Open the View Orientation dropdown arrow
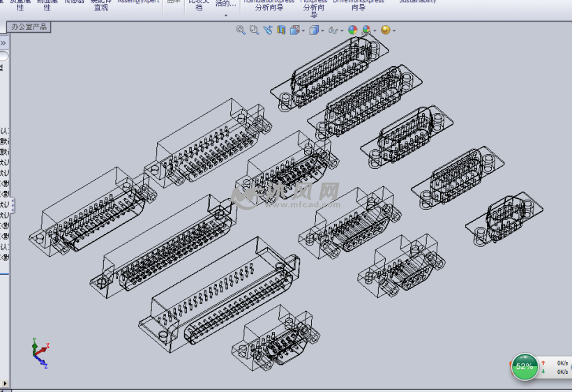 point(302,31)
